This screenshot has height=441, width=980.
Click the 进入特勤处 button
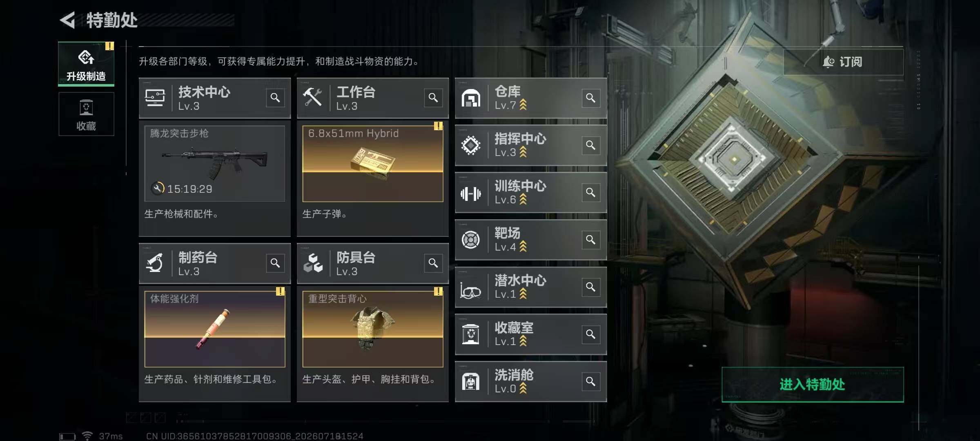click(813, 384)
